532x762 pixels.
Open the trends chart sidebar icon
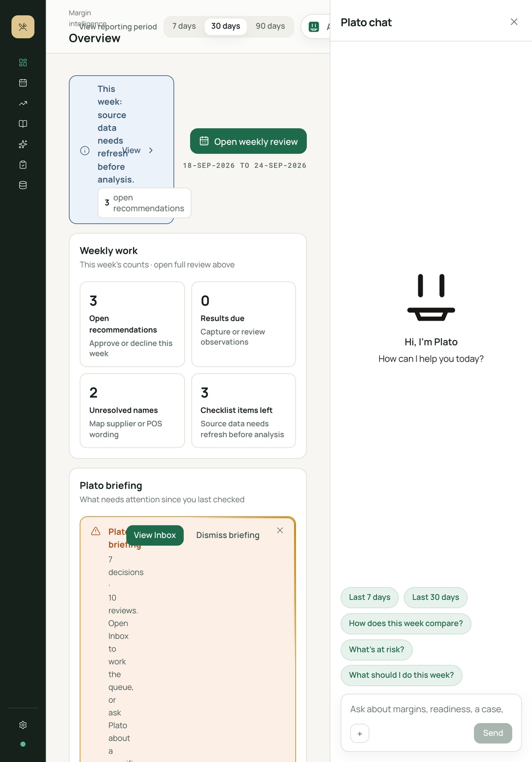pyautogui.click(x=23, y=104)
